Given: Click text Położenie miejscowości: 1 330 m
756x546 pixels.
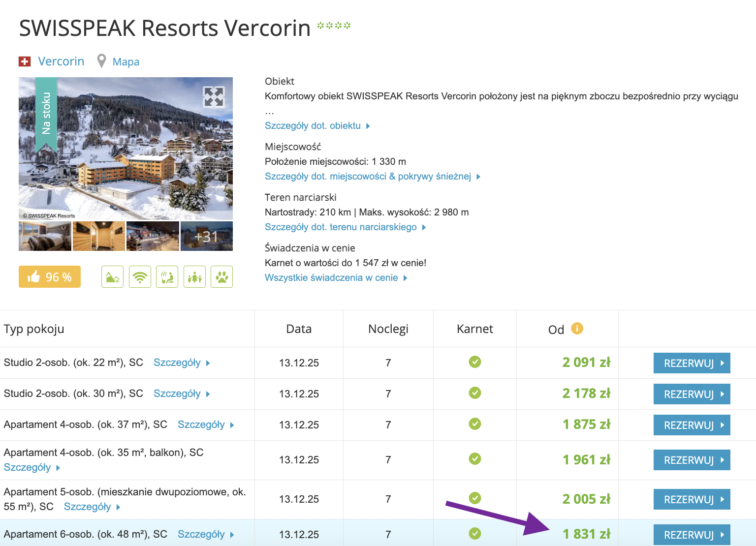Looking at the screenshot, I should [335, 162].
